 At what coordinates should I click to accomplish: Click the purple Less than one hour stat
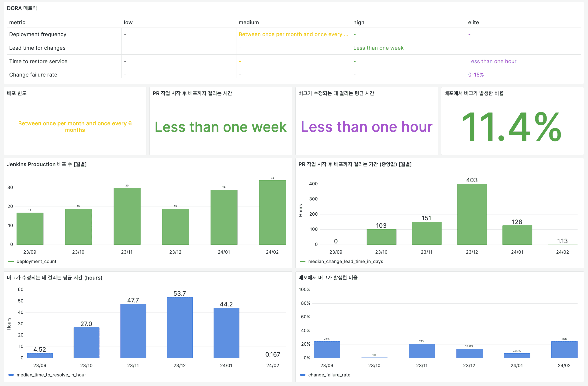click(366, 127)
